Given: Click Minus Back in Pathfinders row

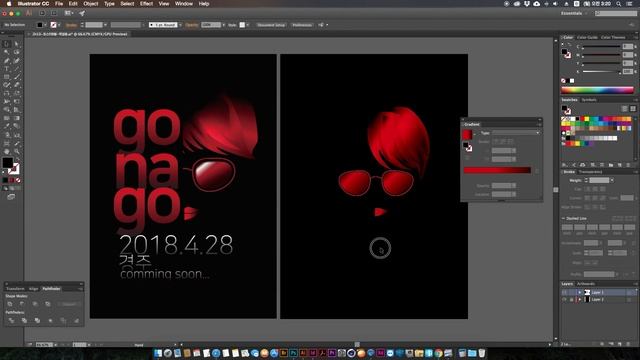Looking at the screenshot, I should tap(76, 320).
